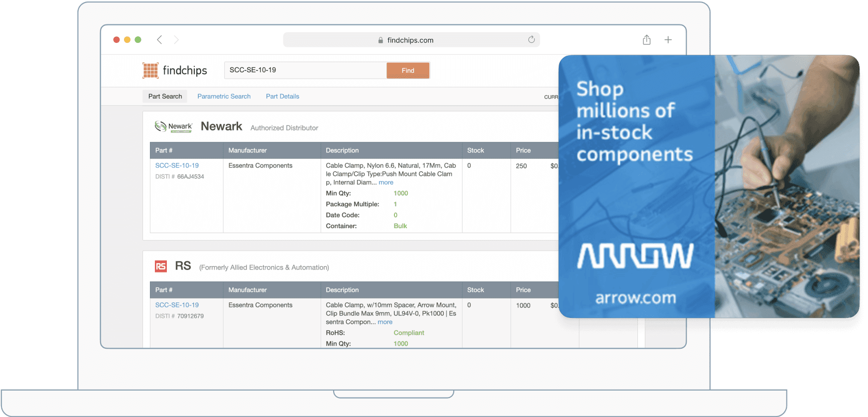Expand RS description with the more link
The width and height of the screenshot is (868, 417).
coord(385,322)
